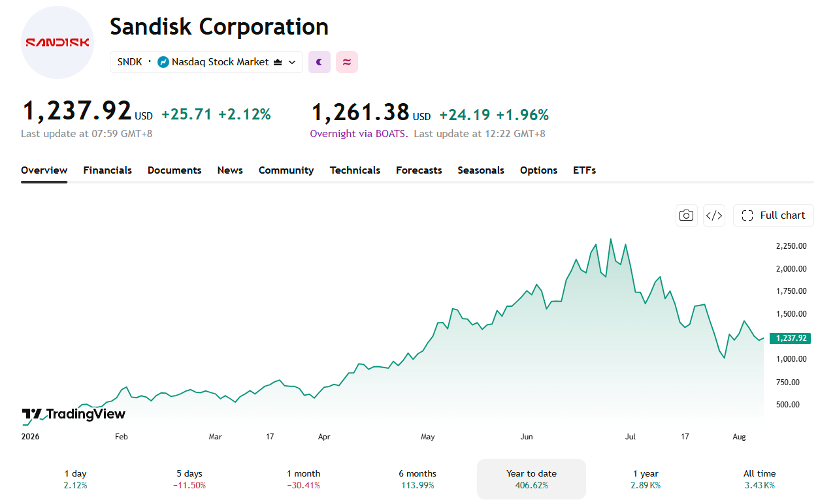Click the Sandisk logo image
835x504 pixels.
tap(57, 42)
